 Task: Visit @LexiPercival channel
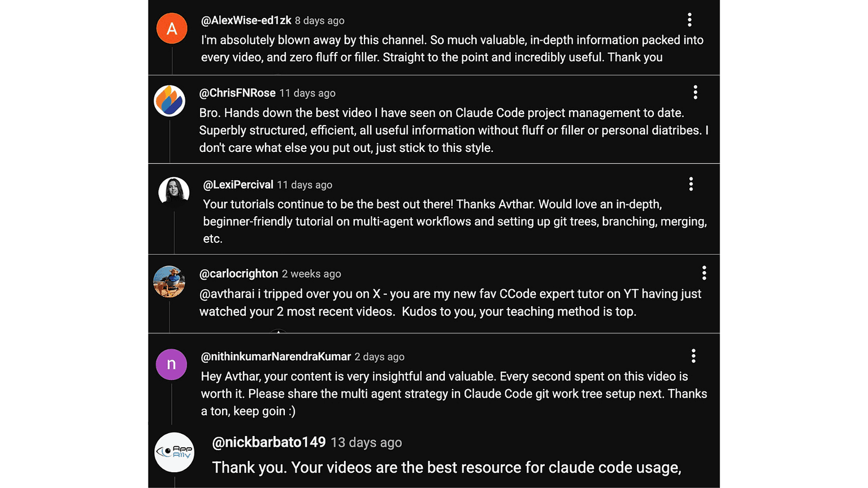point(238,185)
